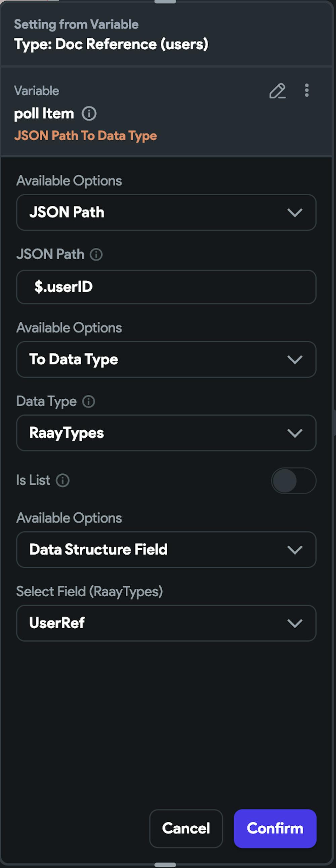This screenshot has height=868, width=336.
Task: Open the JSON Path options dropdown
Action: click(166, 212)
